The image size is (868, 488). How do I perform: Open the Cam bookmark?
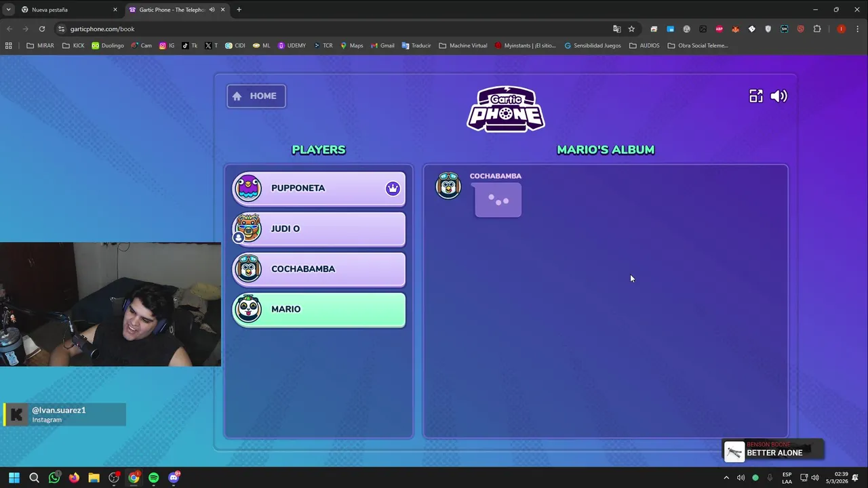click(141, 45)
